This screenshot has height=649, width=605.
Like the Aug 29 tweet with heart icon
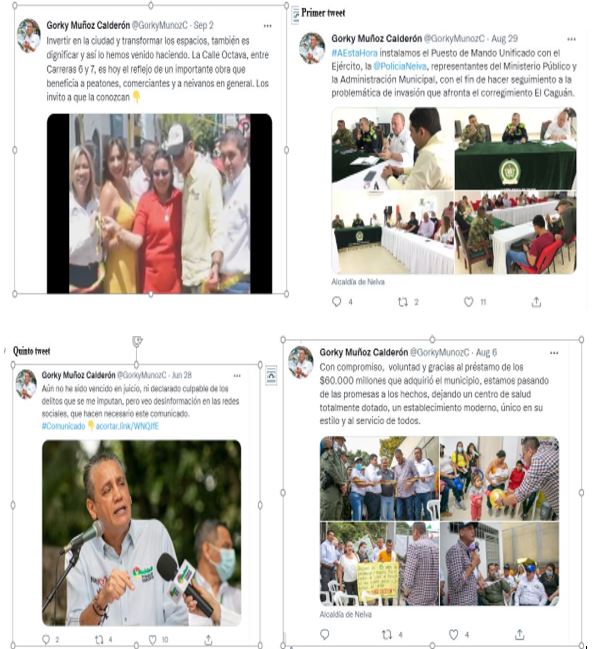tap(468, 302)
